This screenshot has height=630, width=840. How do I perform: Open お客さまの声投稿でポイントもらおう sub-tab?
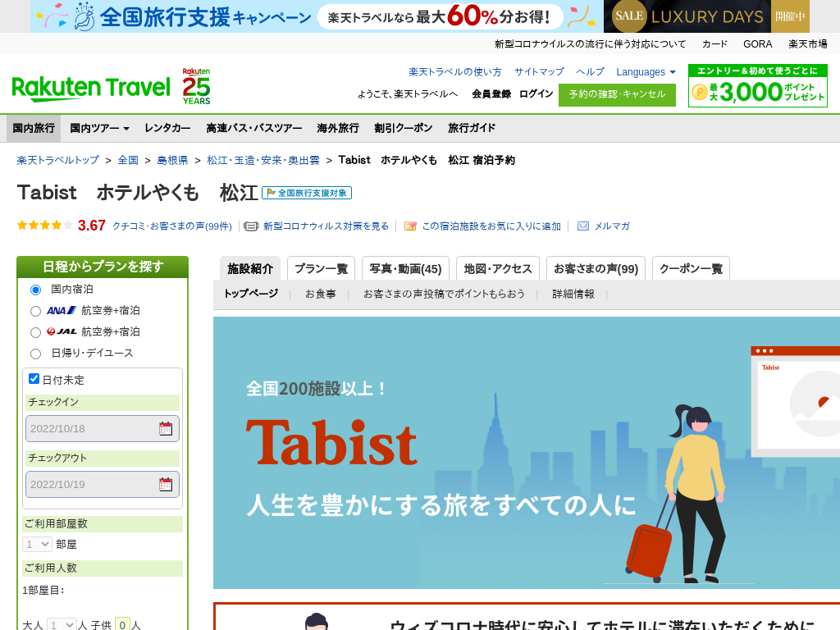point(444,294)
